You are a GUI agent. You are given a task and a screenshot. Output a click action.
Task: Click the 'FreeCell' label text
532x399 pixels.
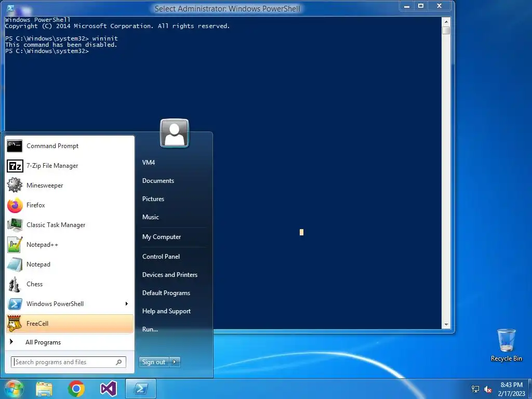37,324
